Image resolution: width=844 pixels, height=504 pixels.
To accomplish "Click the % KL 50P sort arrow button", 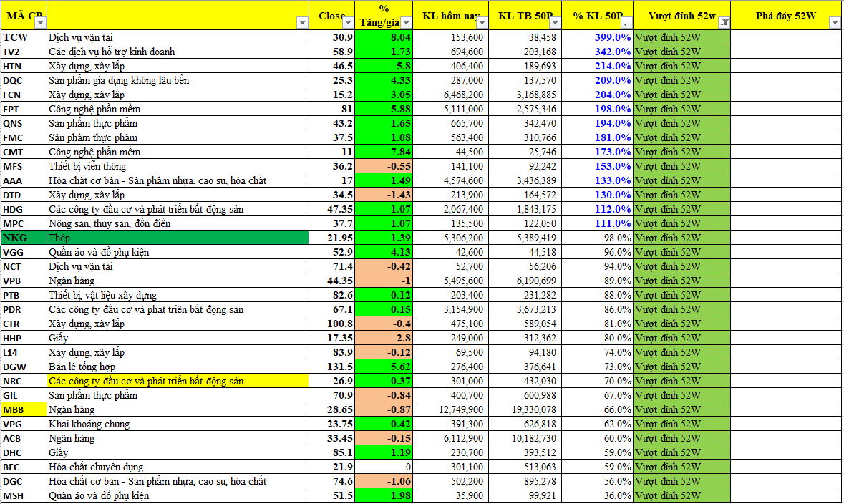I will (x=626, y=23).
